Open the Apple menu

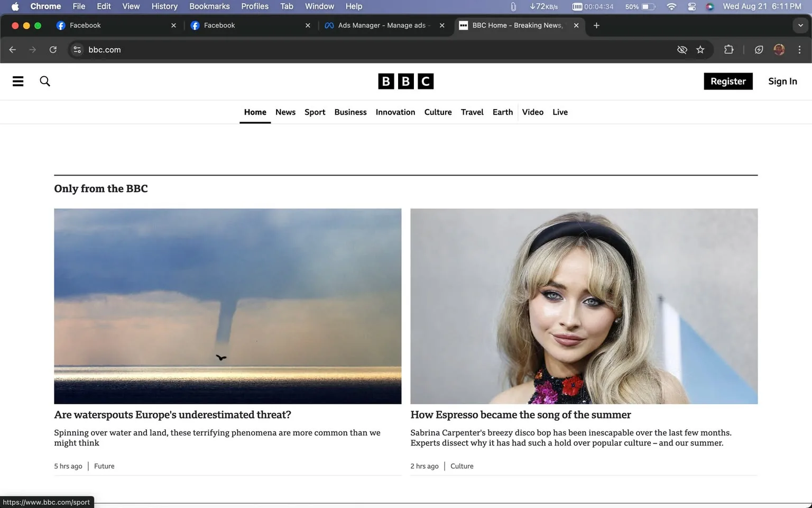click(x=14, y=6)
